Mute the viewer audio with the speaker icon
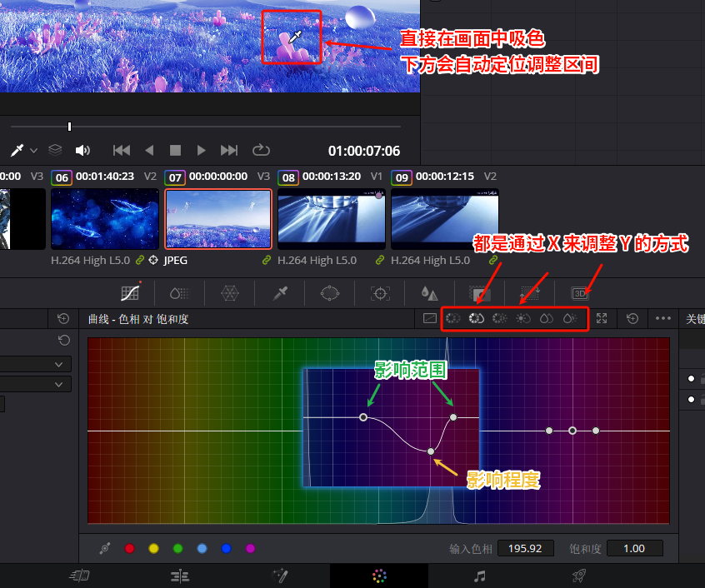 [x=82, y=150]
